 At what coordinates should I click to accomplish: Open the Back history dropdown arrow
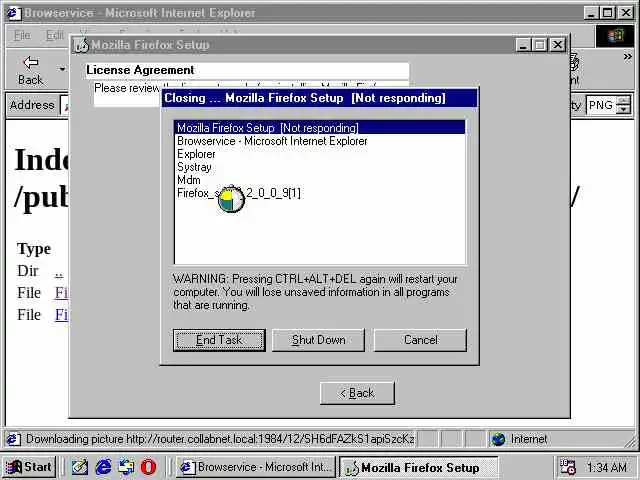point(62,69)
